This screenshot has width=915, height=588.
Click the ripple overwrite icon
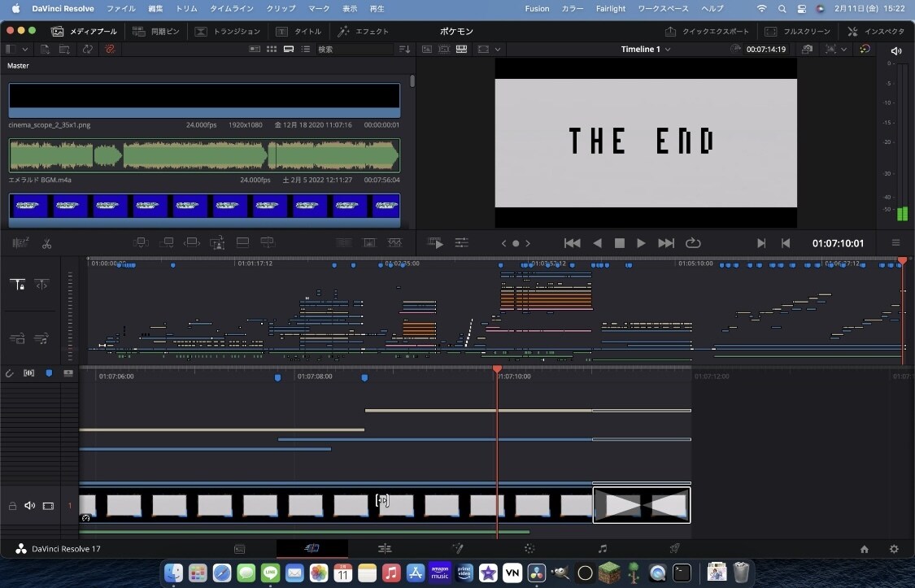pyautogui.click(x=191, y=242)
